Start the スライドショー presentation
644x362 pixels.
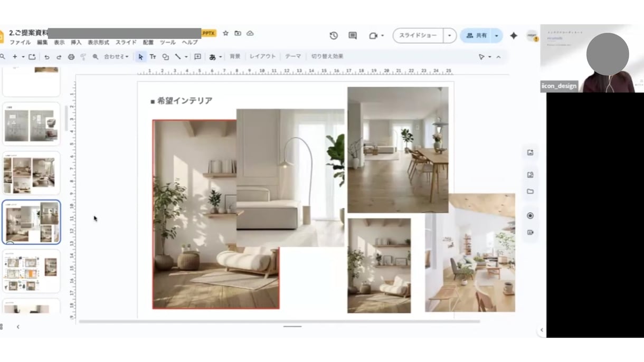pos(418,35)
